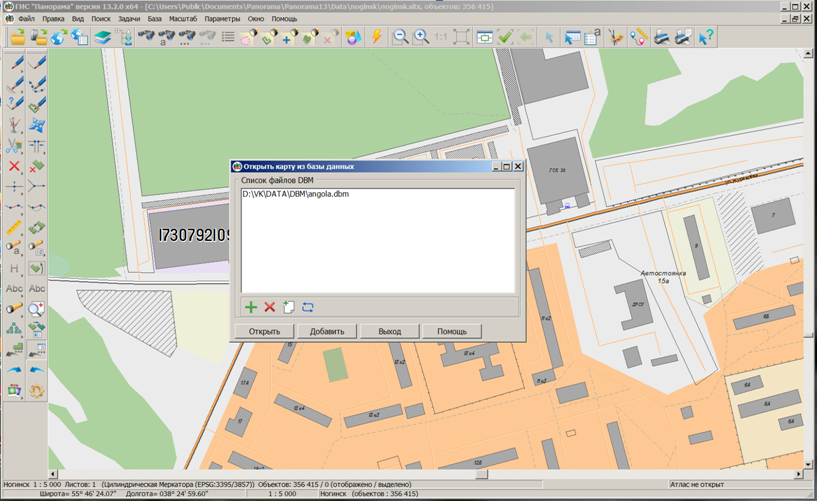This screenshot has width=817, height=501.
Task: Open the Масштаб menu
Action: [182, 18]
